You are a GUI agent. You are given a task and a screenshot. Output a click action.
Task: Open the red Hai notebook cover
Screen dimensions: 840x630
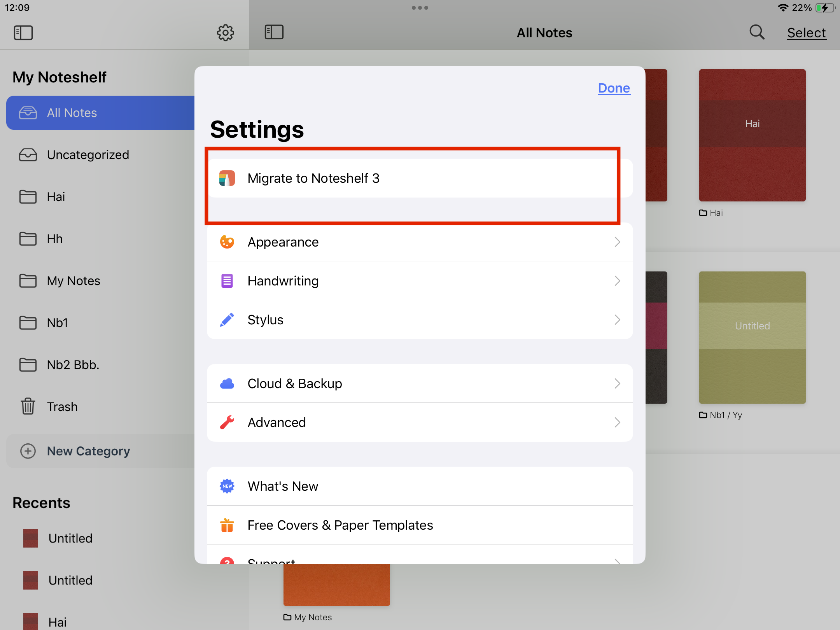click(x=752, y=135)
